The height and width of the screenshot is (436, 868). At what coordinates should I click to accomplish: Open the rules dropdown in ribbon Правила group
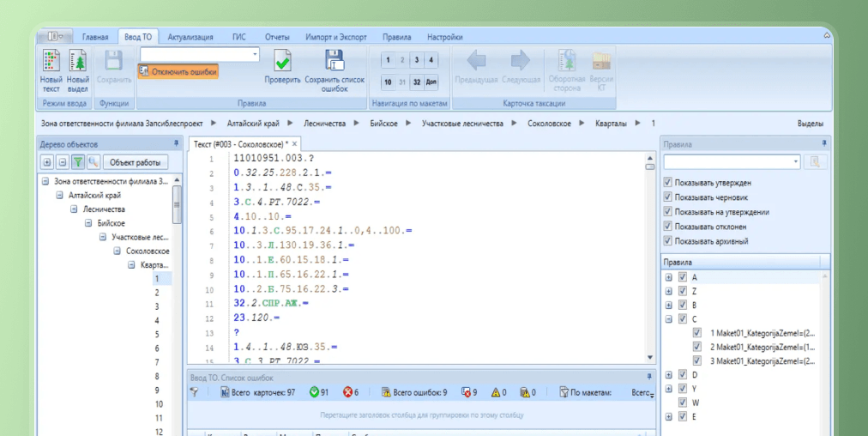pos(255,54)
